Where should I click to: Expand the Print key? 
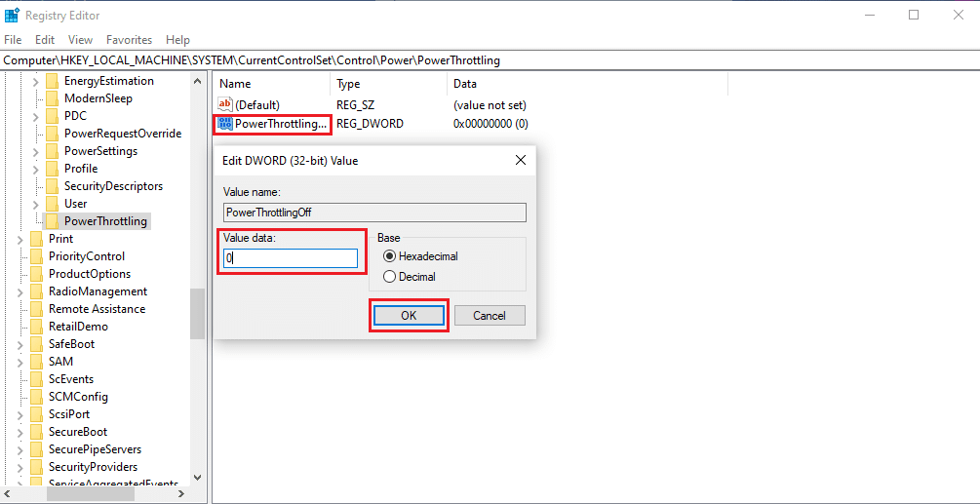[x=20, y=239]
